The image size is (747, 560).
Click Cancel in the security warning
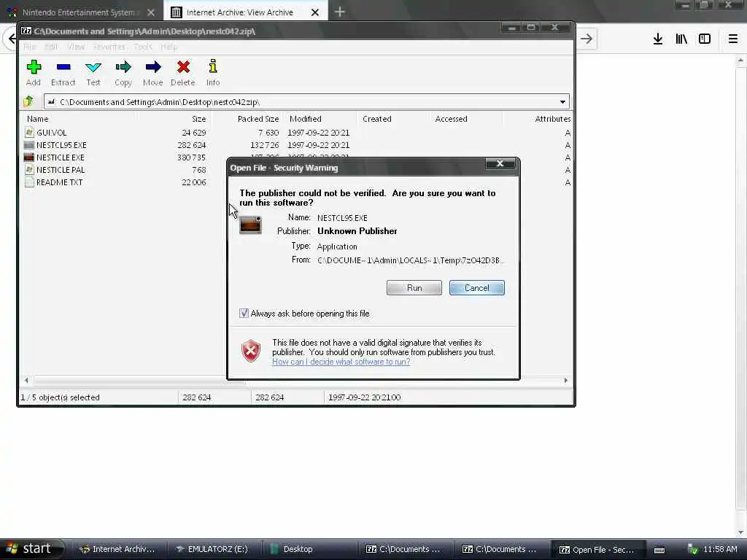tap(476, 287)
